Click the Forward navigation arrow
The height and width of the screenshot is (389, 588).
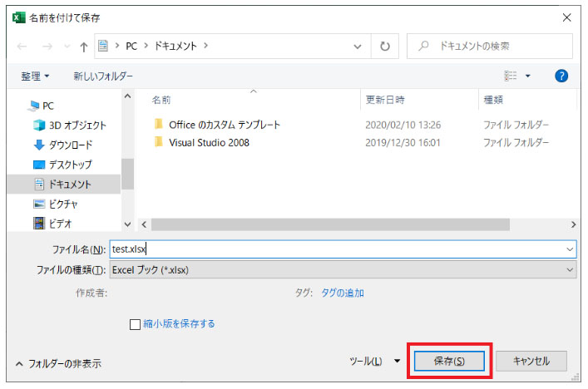[47, 47]
